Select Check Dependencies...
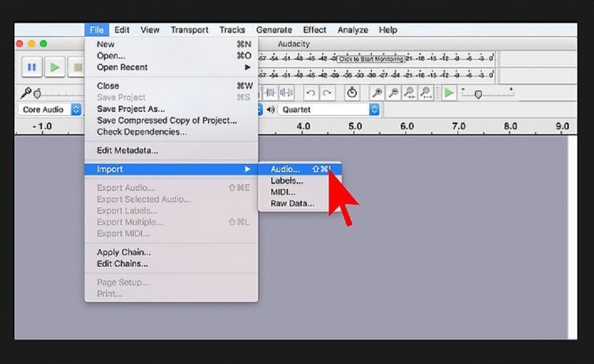The width and height of the screenshot is (594, 364). click(x=171, y=132)
